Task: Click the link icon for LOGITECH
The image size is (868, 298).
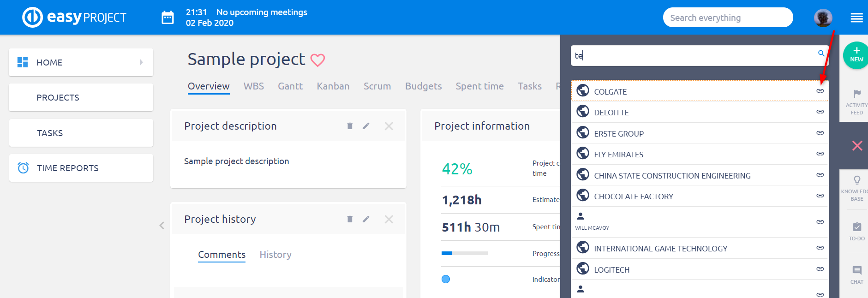Action: [820, 269]
